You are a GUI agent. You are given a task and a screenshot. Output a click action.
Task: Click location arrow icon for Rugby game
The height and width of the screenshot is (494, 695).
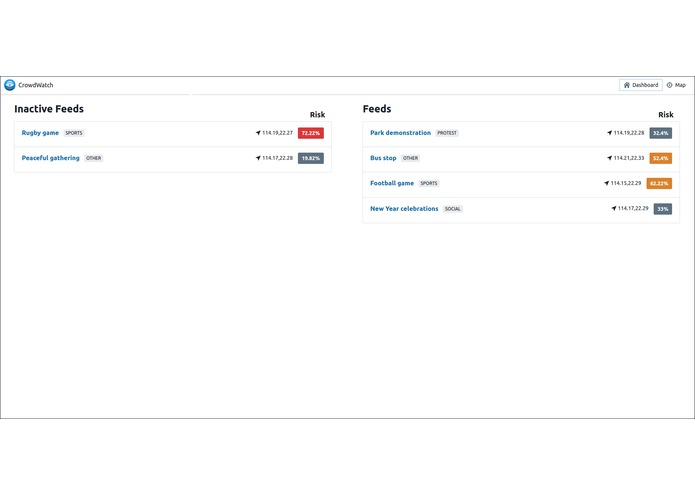pos(258,133)
